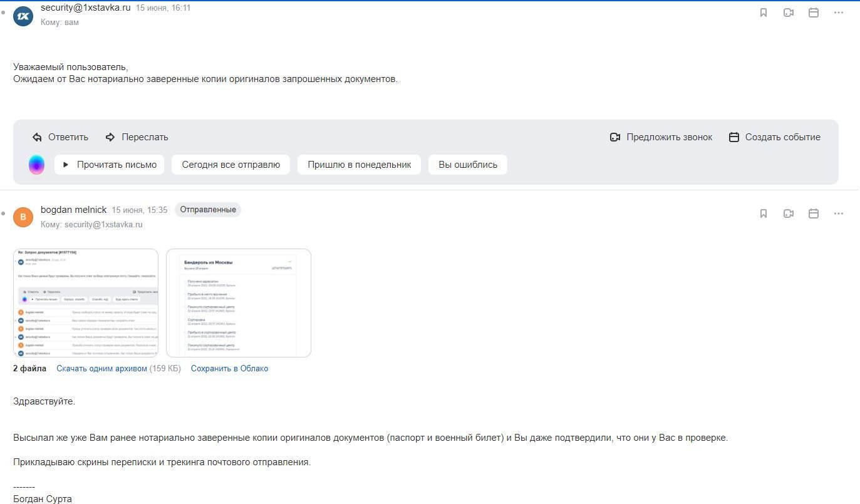Click the 1X sender avatar
Image resolution: width=860 pixels, height=504 pixels.
(23, 16)
